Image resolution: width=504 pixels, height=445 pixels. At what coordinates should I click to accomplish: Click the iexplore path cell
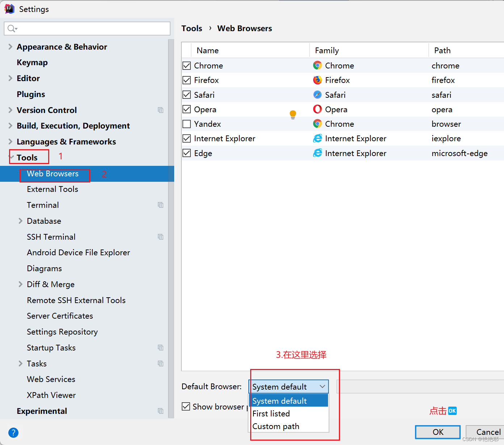[x=446, y=138]
